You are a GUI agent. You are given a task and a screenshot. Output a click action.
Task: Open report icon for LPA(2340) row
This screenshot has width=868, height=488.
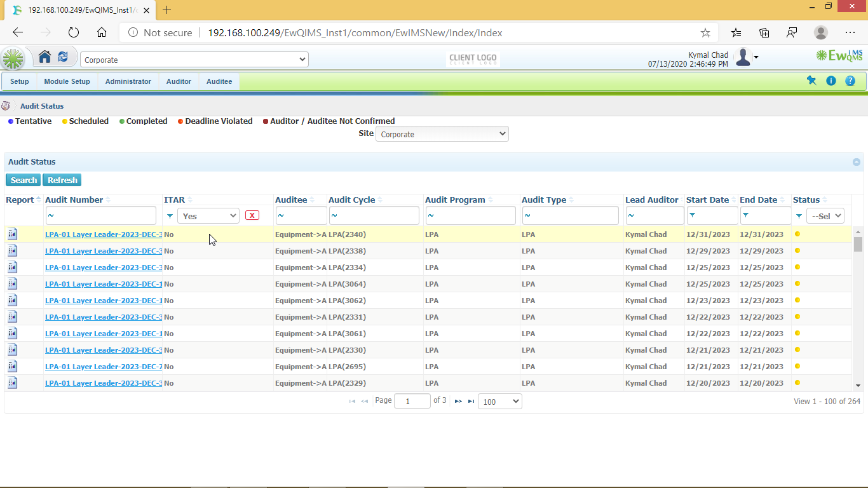click(x=13, y=234)
